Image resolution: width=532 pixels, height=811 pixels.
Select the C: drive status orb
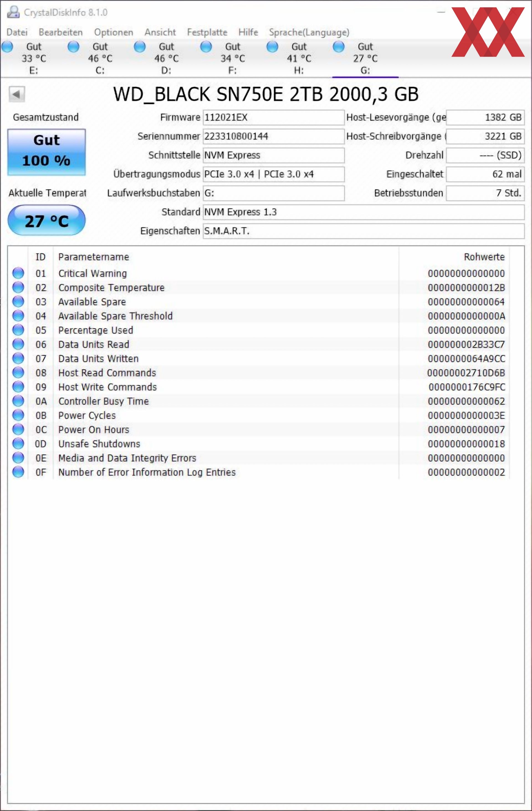(73, 47)
